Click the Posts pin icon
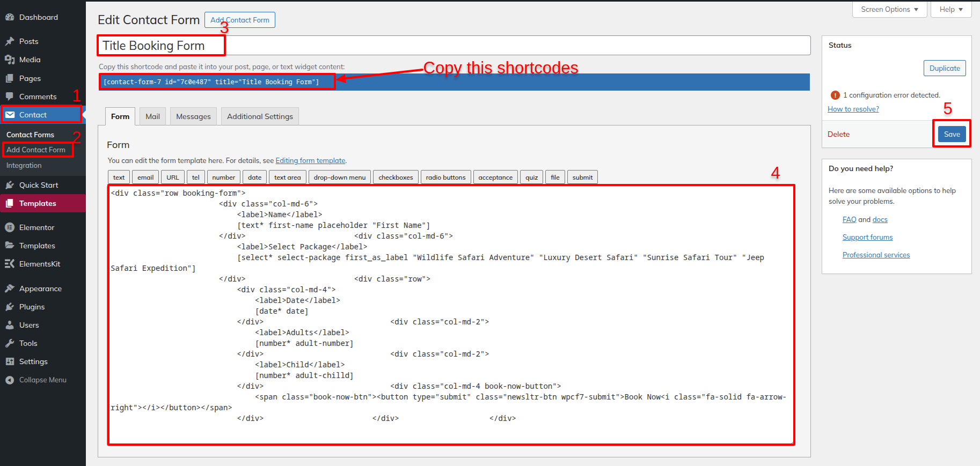The height and width of the screenshot is (466, 980). click(10, 41)
